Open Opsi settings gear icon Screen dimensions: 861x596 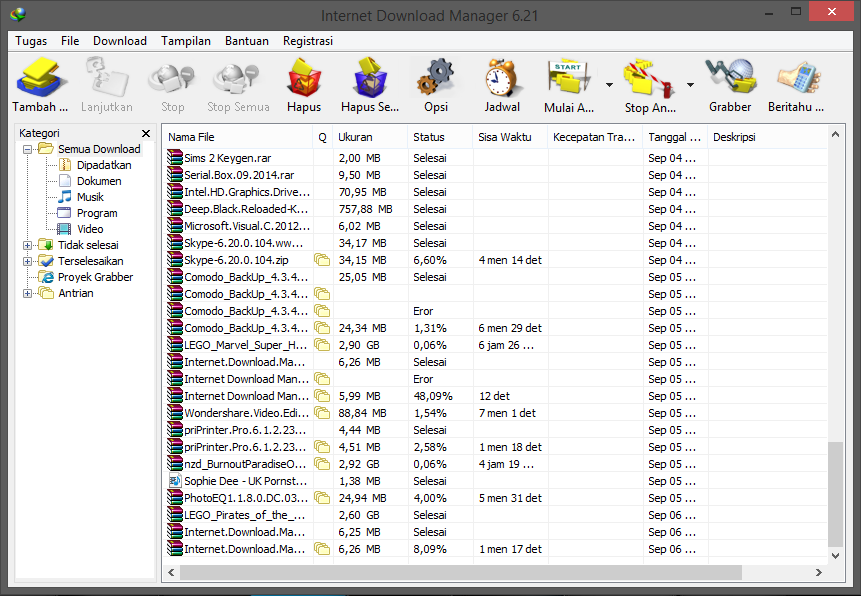pyautogui.click(x=435, y=78)
